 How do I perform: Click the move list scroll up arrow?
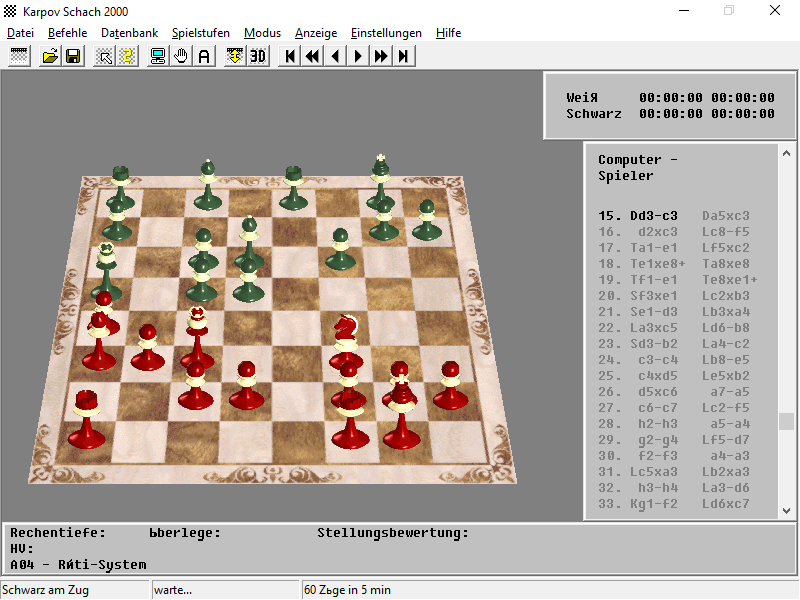click(786, 153)
